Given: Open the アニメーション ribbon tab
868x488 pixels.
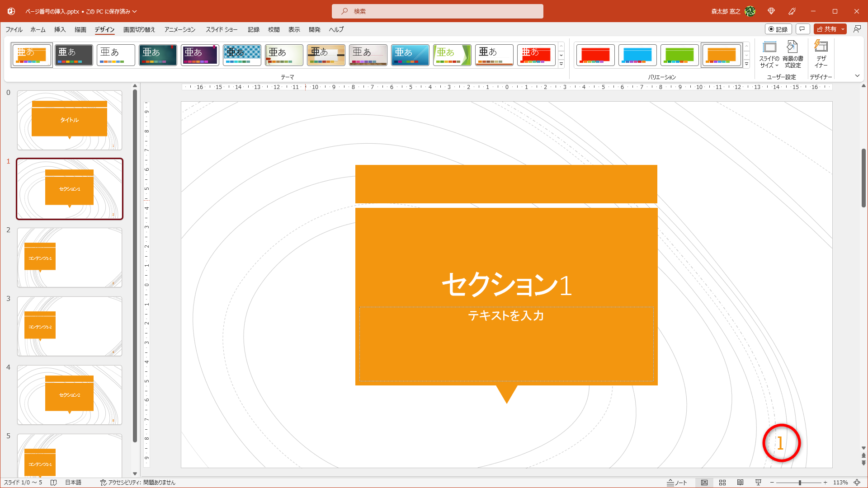Looking at the screenshot, I should point(179,29).
